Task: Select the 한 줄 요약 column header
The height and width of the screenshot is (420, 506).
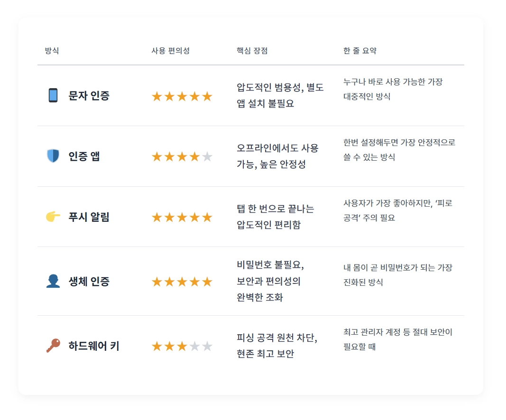Action: (360, 51)
